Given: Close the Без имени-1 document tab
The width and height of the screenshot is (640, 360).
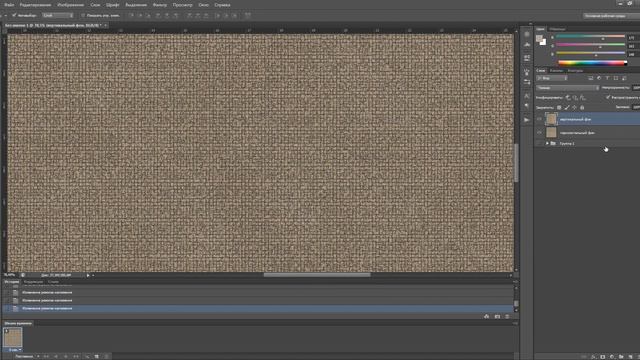Looking at the screenshot, I should point(105,25).
